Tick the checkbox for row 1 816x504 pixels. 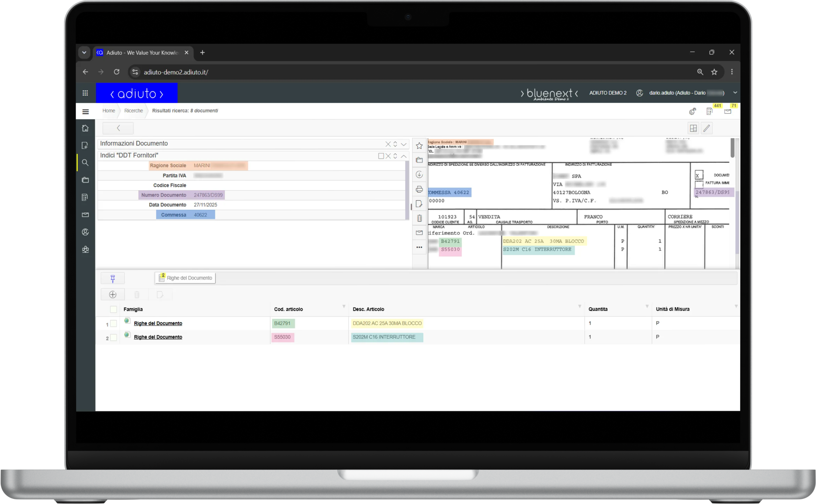pyautogui.click(x=113, y=324)
